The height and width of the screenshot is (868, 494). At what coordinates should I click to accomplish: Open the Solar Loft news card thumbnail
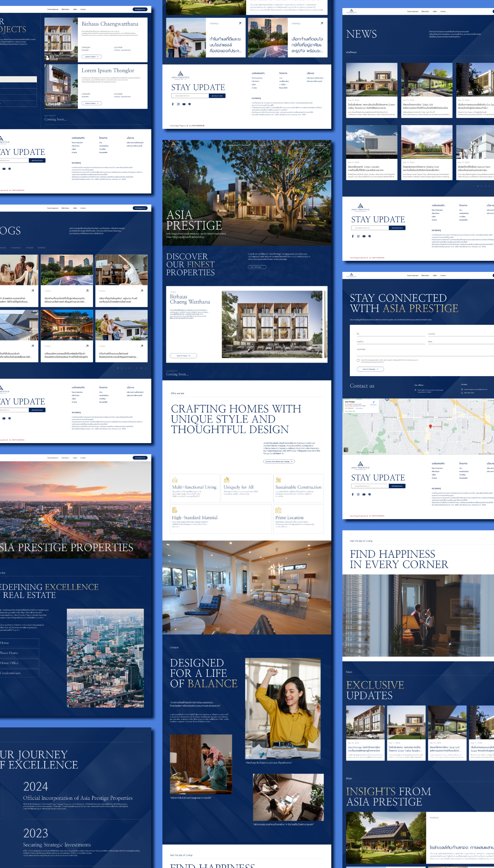pos(426,79)
